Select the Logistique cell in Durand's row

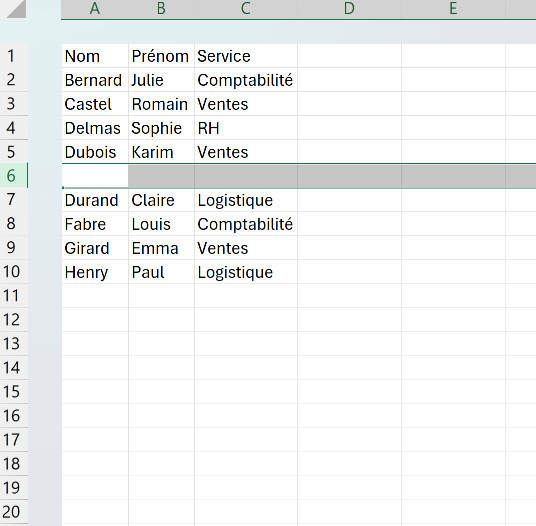click(x=246, y=200)
